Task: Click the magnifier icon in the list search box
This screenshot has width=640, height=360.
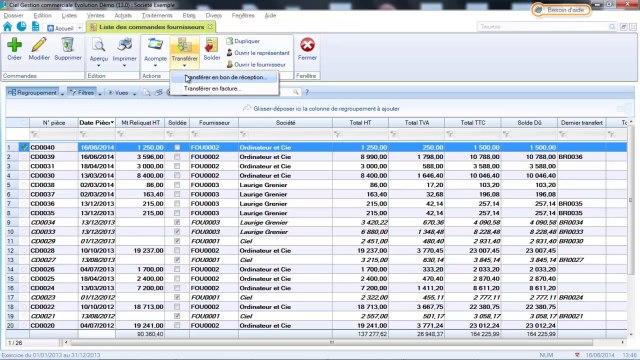Action: coord(296,92)
